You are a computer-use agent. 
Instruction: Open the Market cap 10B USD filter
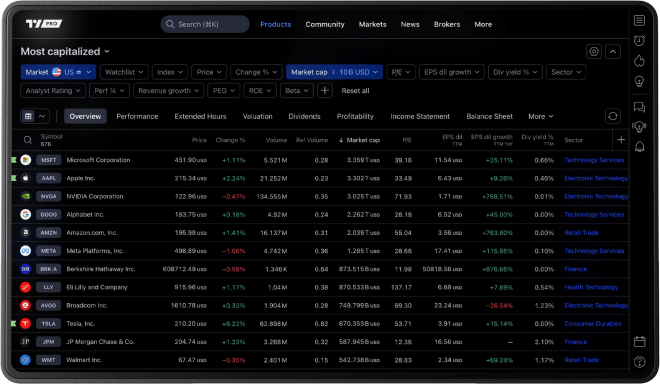click(x=334, y=72)
